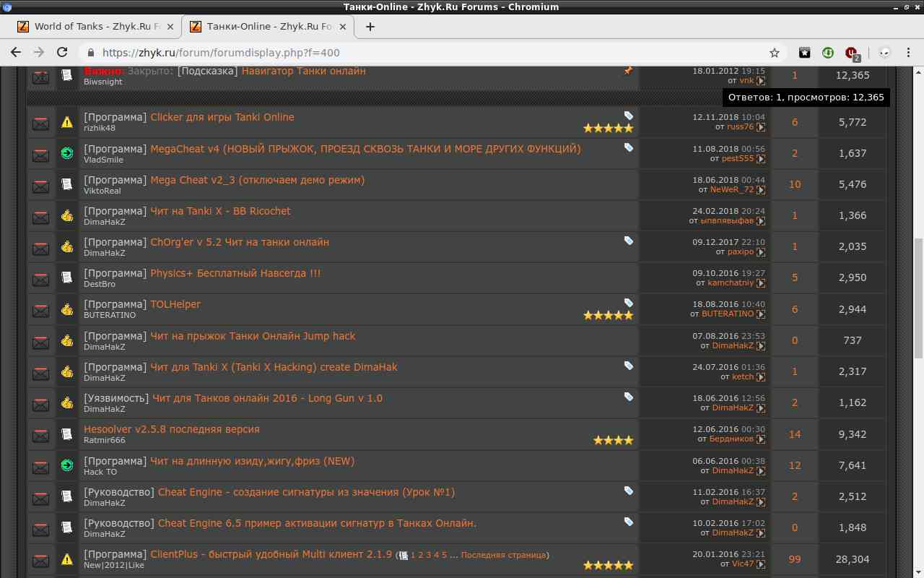This screenshot has width=924, height=578.
Task: Go back to the previous page
Action: (x=16, y=53)
